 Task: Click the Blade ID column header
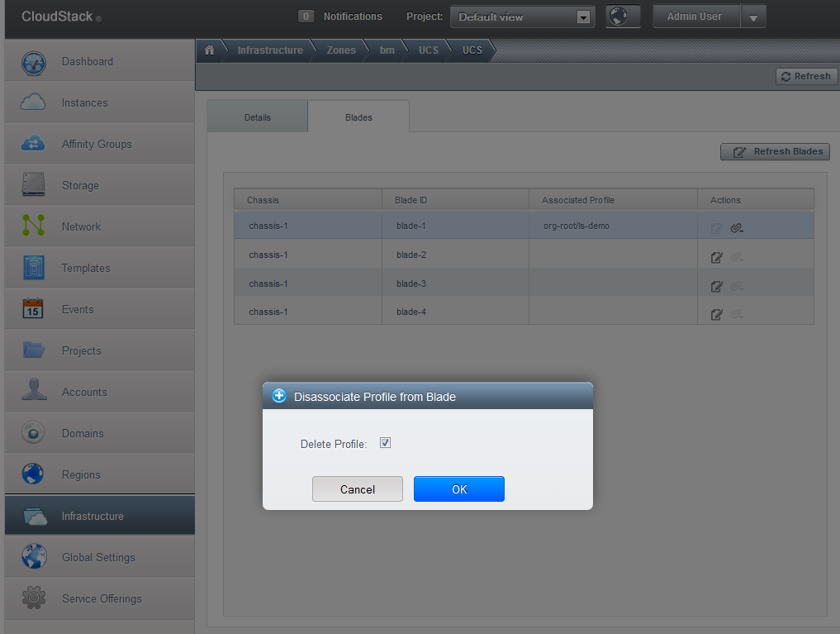point(455,200)
